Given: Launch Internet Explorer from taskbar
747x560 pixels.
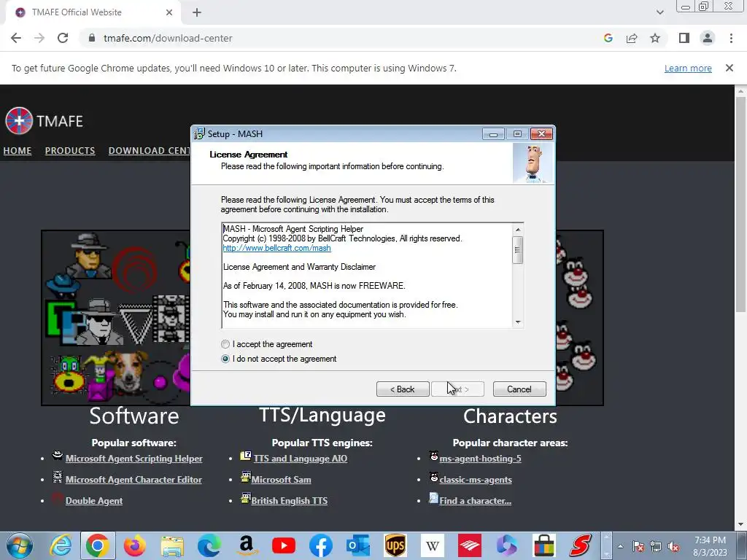Looking at the screenshot, I should coord(61,545).
